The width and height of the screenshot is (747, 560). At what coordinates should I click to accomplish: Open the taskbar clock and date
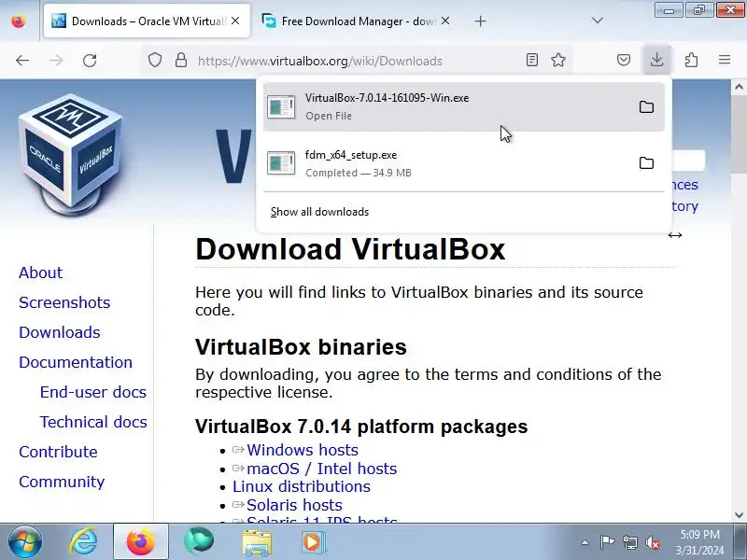pos(699,542)
